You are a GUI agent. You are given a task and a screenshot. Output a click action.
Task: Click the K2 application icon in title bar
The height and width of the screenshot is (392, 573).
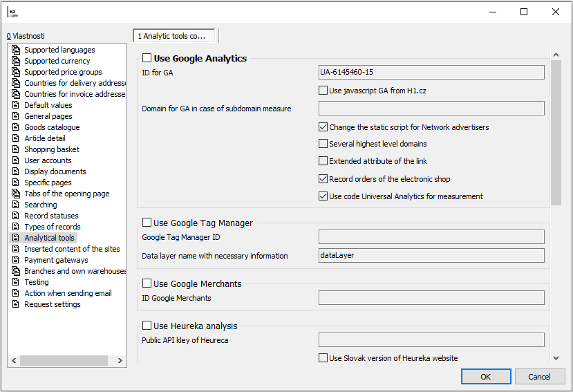[12, 12]
